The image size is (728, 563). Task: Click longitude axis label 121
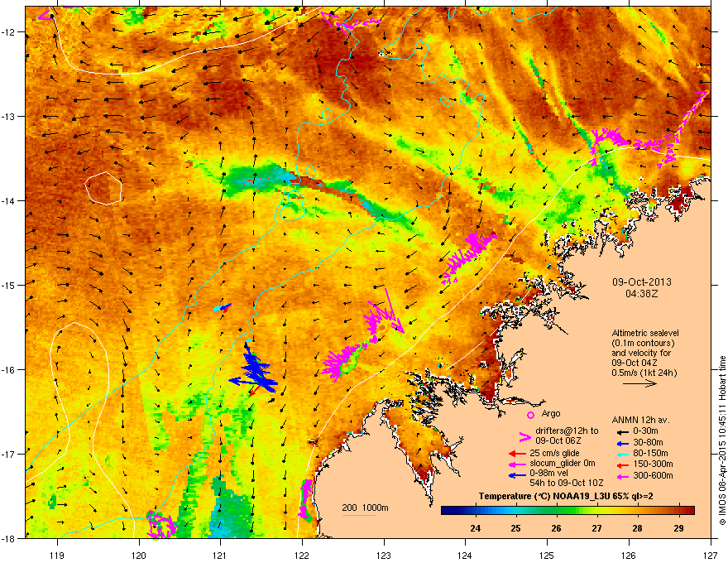220,555
